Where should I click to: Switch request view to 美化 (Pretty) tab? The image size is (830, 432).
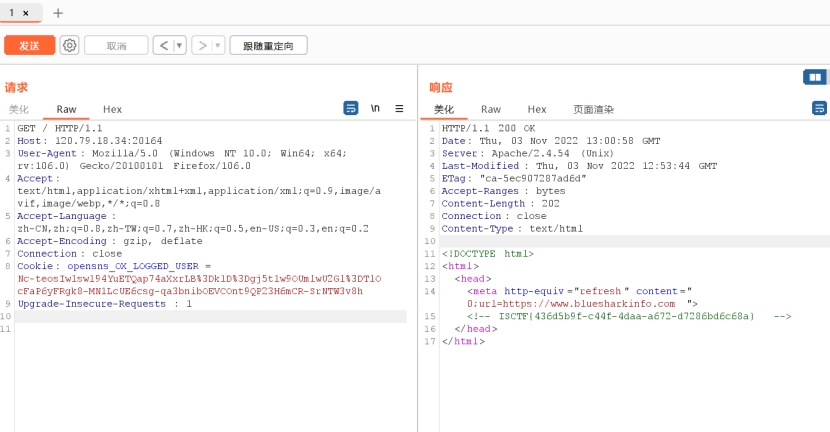(19, 109)
